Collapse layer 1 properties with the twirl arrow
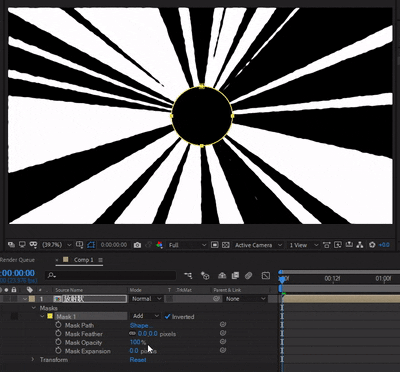 [24, 299]
